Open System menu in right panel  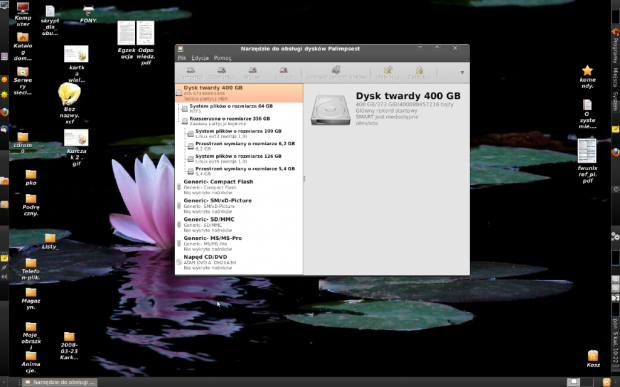point(615,102)
